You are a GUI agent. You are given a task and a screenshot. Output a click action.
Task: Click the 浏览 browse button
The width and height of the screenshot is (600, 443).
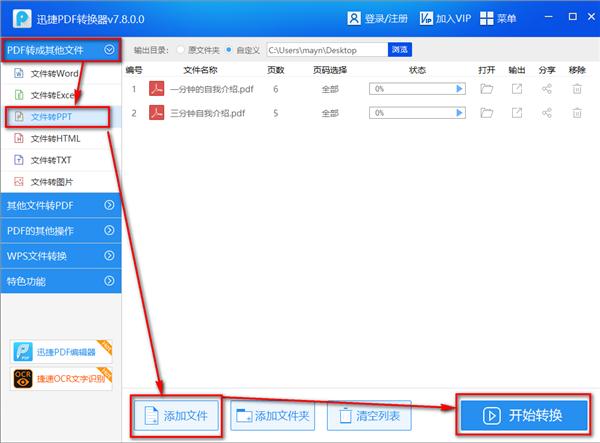(x=399, y=50)
